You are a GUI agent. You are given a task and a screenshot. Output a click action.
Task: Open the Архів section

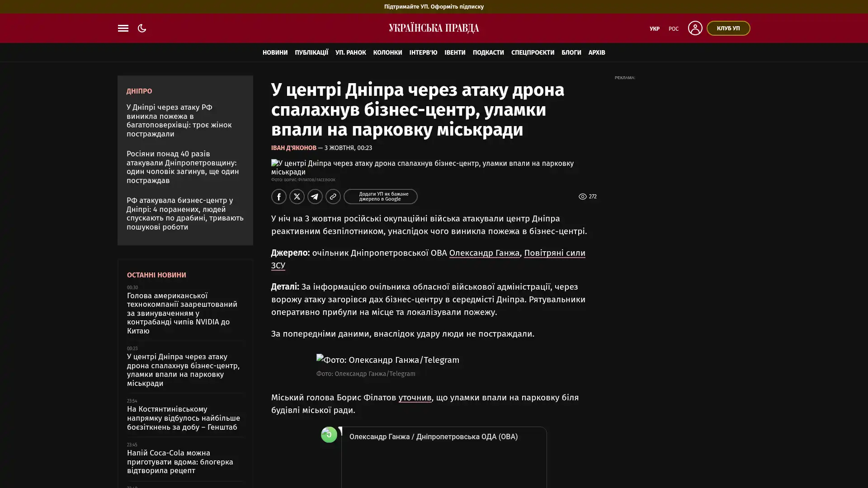596,52
